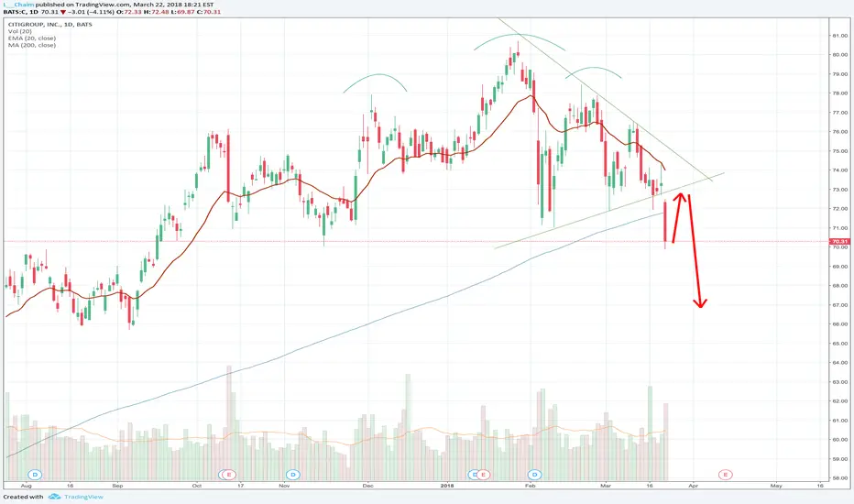The width and height of the screenshot is (854, 504).
Task: Click the Sep date axis label
Action: pos(117,486)
